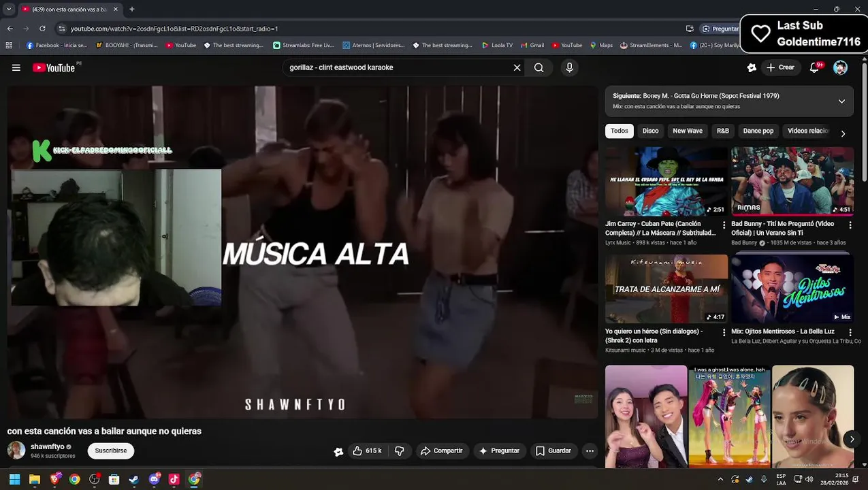The height and width of the screenshot is (490, 868).
Task: Like the video (615 k)
Action: [x=366, y=451]
